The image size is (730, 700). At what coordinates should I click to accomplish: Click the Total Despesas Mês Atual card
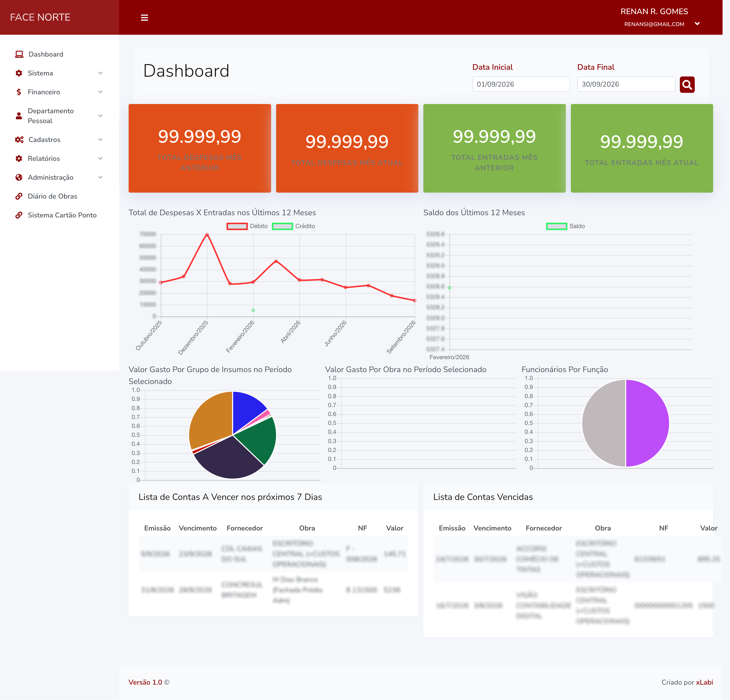coord(347,148)
